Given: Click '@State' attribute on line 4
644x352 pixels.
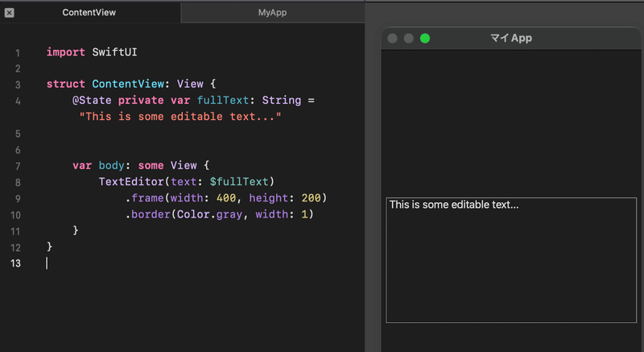Looking at the screenshot, I should [x=92, y=100].
